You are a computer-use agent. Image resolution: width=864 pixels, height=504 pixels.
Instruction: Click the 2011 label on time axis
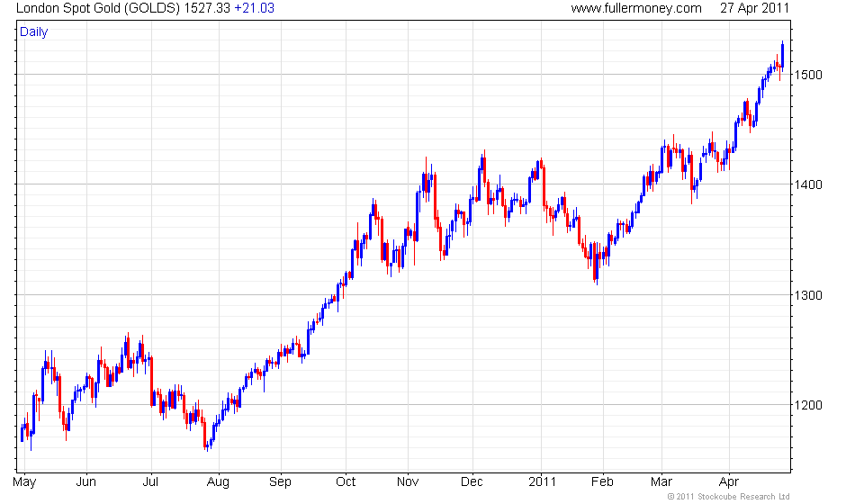[542, 482]
